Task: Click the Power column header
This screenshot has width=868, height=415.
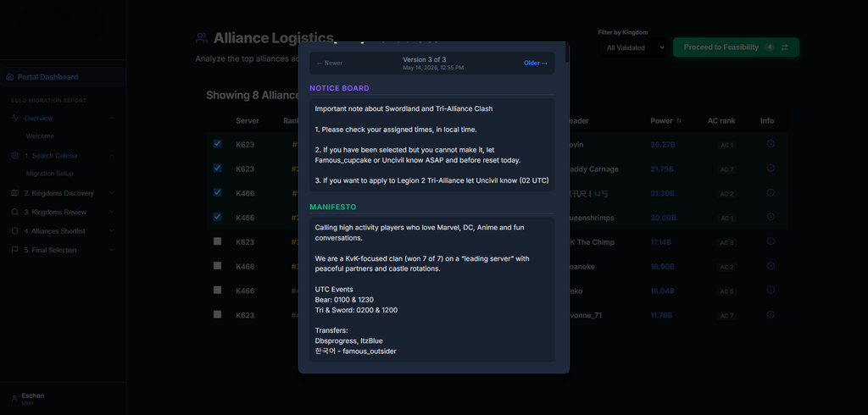Action: tap(661, 120)
